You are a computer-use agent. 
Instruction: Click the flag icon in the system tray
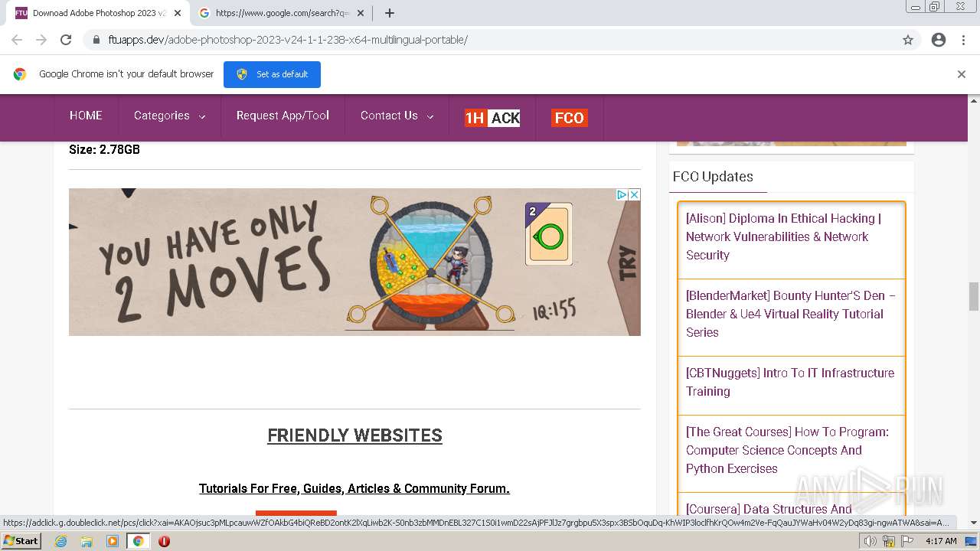pyautogui.click(x=907, y=541)
